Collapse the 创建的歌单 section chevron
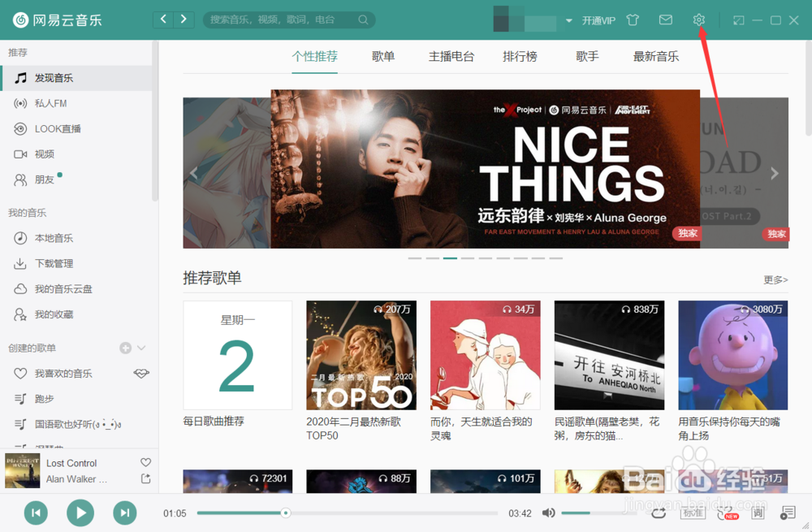Viewport: 812px width, 532px height. (x=141, y=348)
